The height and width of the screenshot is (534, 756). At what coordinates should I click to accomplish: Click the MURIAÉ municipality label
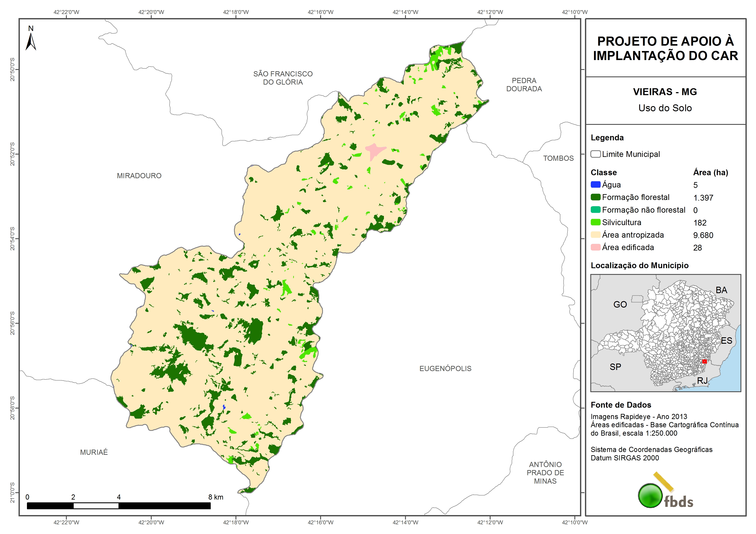click(x=94, y=452)
